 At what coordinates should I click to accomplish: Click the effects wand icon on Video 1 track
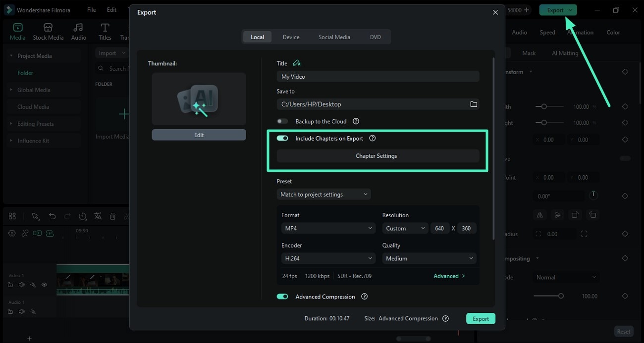tap(33, 285)
